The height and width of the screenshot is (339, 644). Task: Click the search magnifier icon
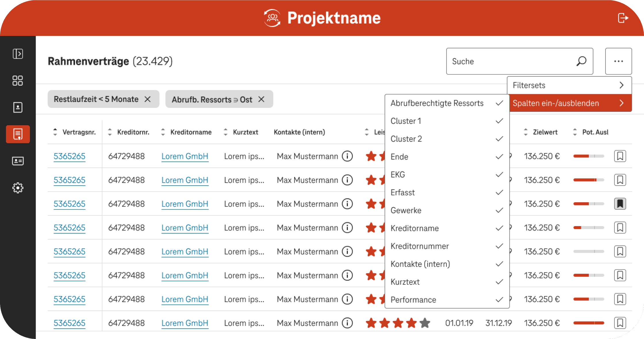click(x=581, y=61)
